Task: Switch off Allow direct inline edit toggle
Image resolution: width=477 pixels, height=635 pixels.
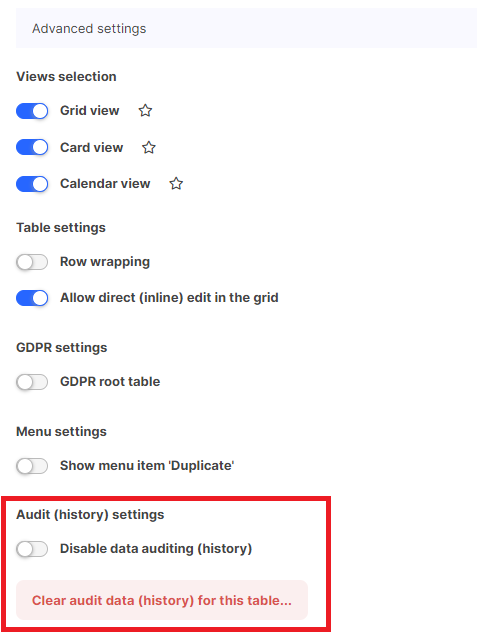Action: pos(32,298)
